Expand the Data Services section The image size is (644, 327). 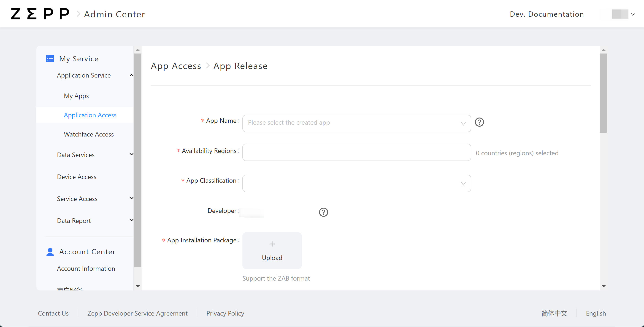pos(131,154)
